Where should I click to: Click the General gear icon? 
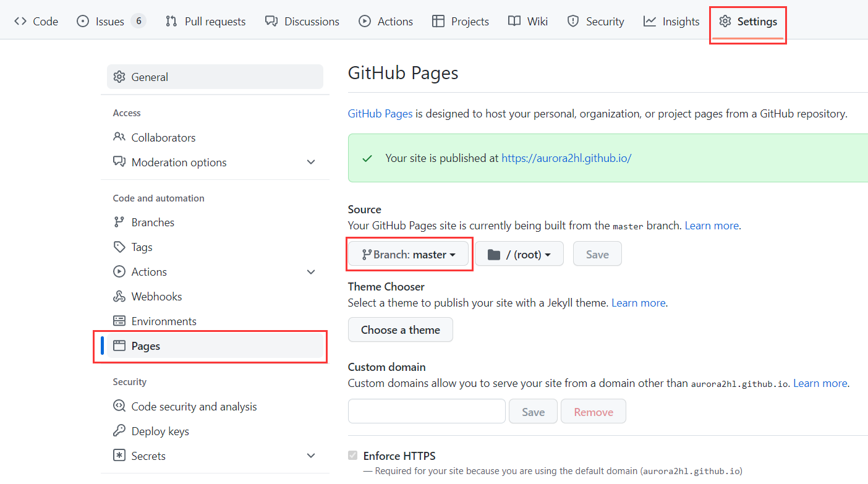[119, 77]
